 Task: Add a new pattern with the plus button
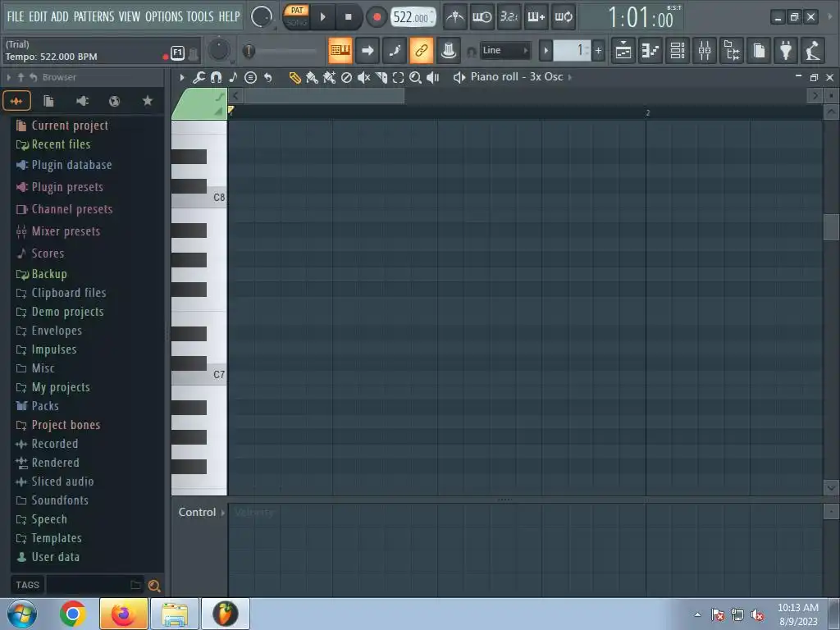click(x=598, y=51)
